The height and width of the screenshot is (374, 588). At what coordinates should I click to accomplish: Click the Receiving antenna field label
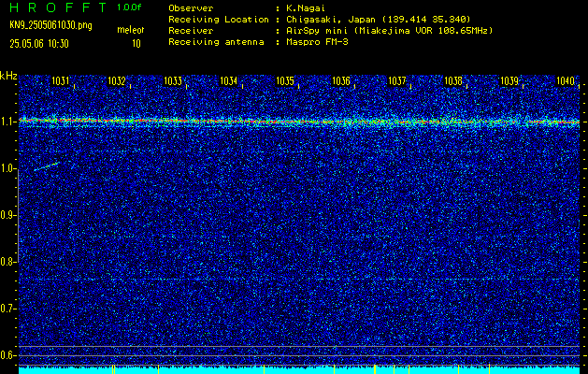click(x=216, y=42)
